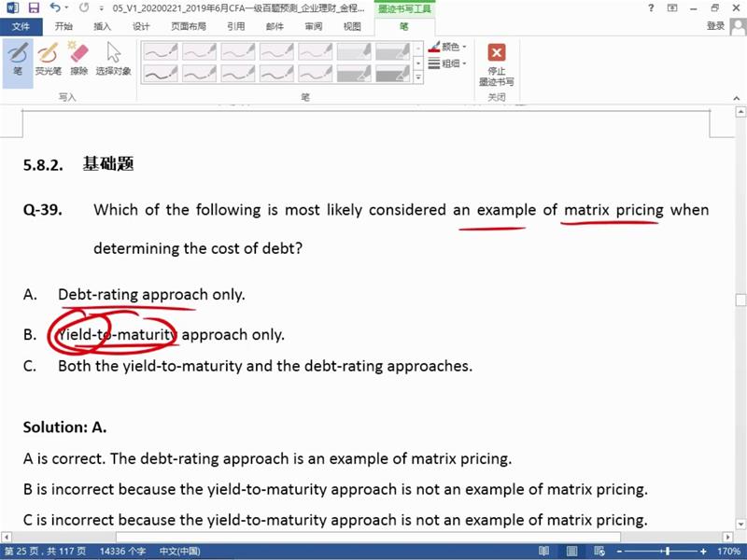Pick first thick pen in bottom gallery row
747x560 pixels.
(x=161, y=74)
